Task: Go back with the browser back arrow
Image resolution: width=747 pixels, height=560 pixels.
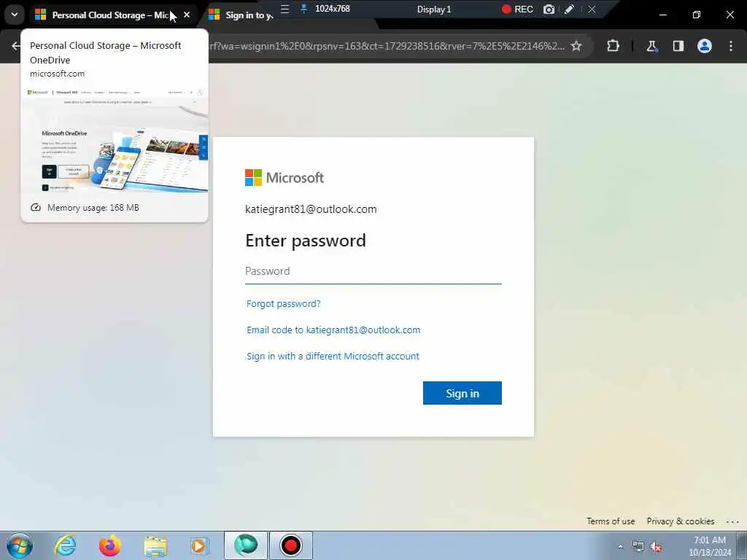Action: pos(16,46)
